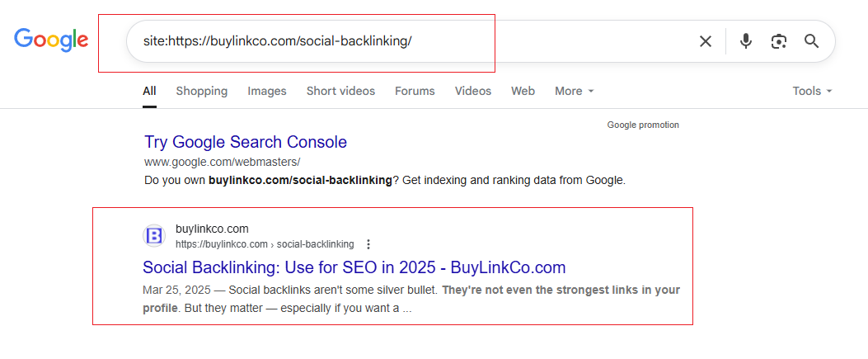Select the All results tab
This screenshot has height=359, width=868.
point(149,91)
